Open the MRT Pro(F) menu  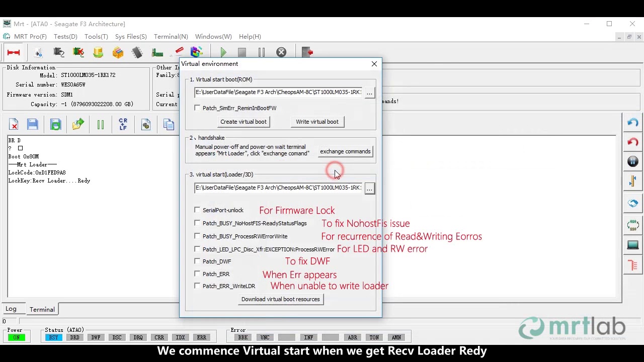30,36
